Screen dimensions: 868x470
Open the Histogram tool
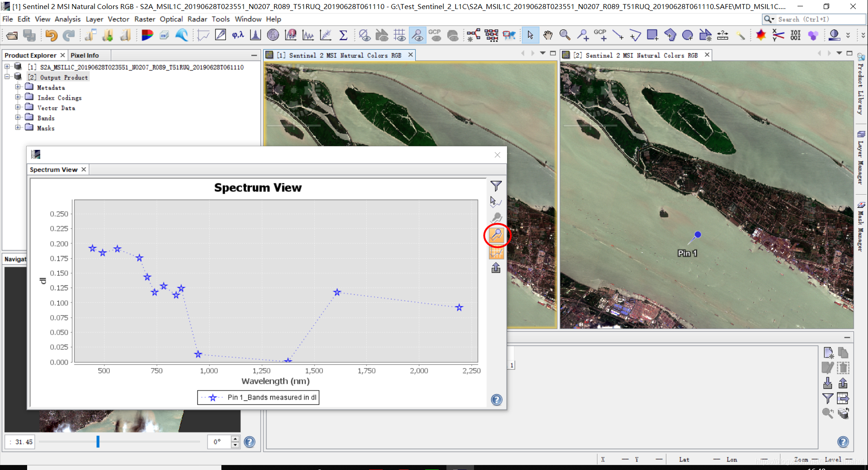click(255, 35)
